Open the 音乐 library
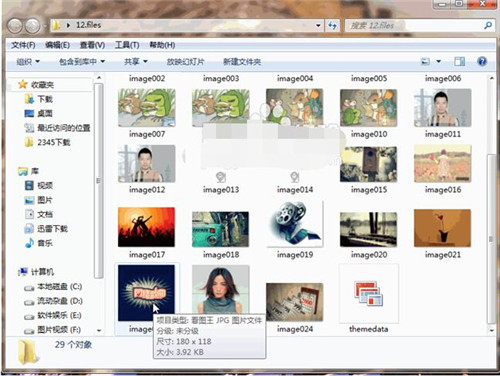This screenshot has height=376, width=500. pyautogui.click(x=39, y=243)
